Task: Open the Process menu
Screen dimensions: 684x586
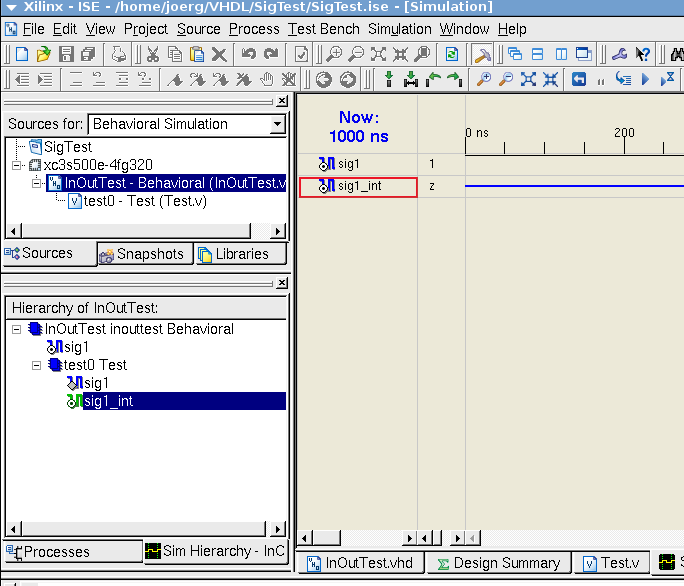Action: coord(254,29)
